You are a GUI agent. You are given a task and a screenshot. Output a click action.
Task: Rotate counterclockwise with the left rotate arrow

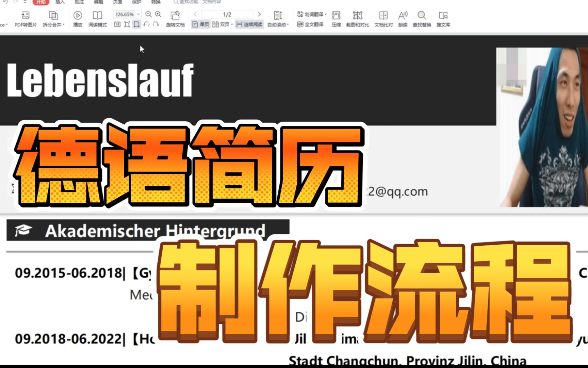coord(146,25)
